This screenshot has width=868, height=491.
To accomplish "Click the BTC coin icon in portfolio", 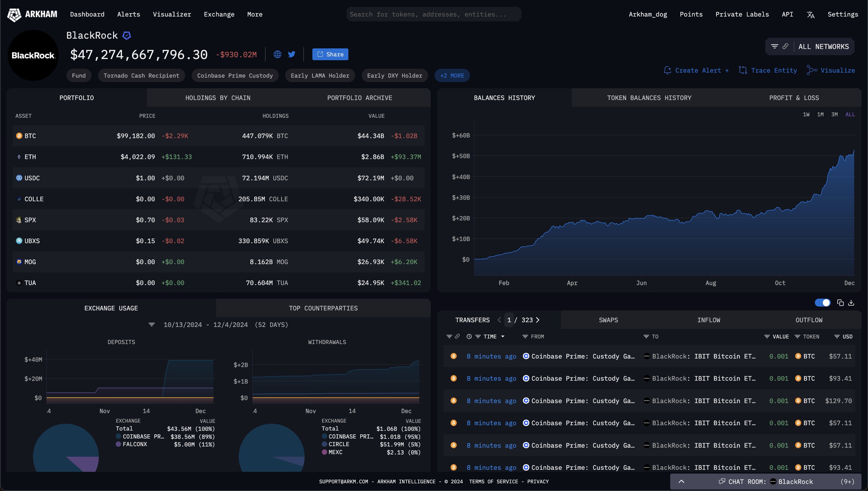I will tap(19, 136).
